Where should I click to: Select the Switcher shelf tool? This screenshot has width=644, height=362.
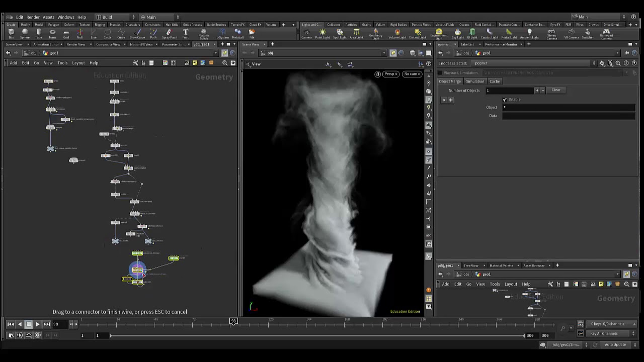[x=588, y=34]
